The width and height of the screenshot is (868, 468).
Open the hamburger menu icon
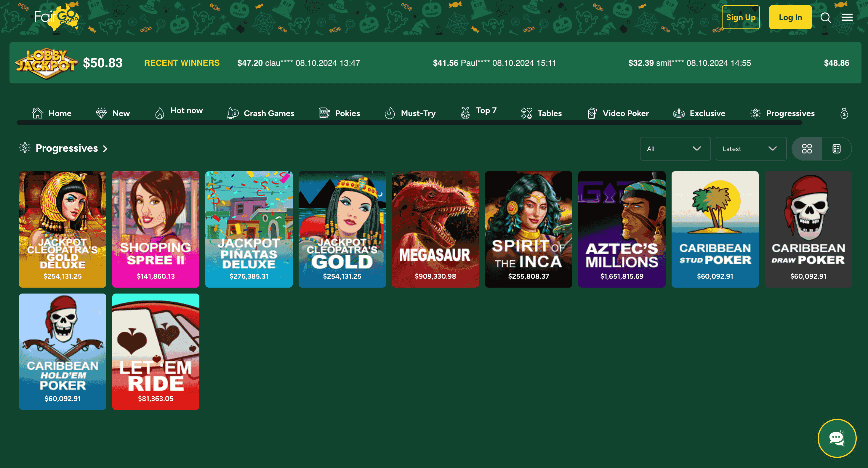[x=847, y=17]
